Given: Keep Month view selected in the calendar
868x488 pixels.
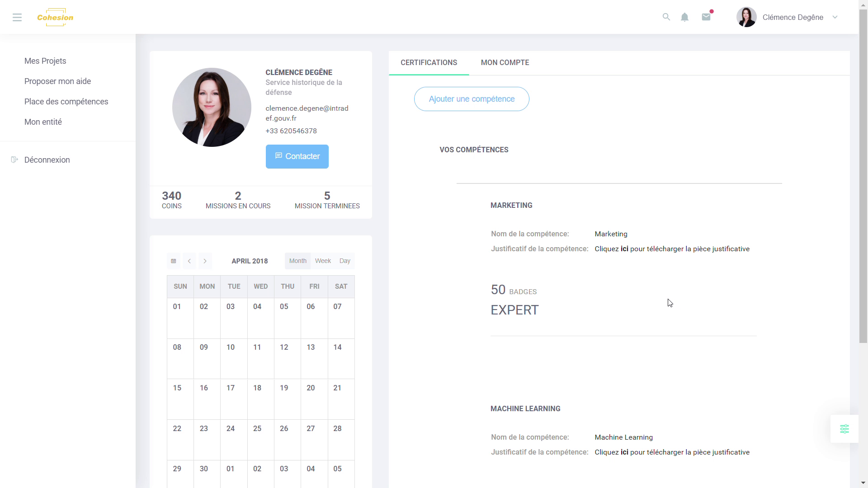Looking at the screenshot, I should click(297, 261).
